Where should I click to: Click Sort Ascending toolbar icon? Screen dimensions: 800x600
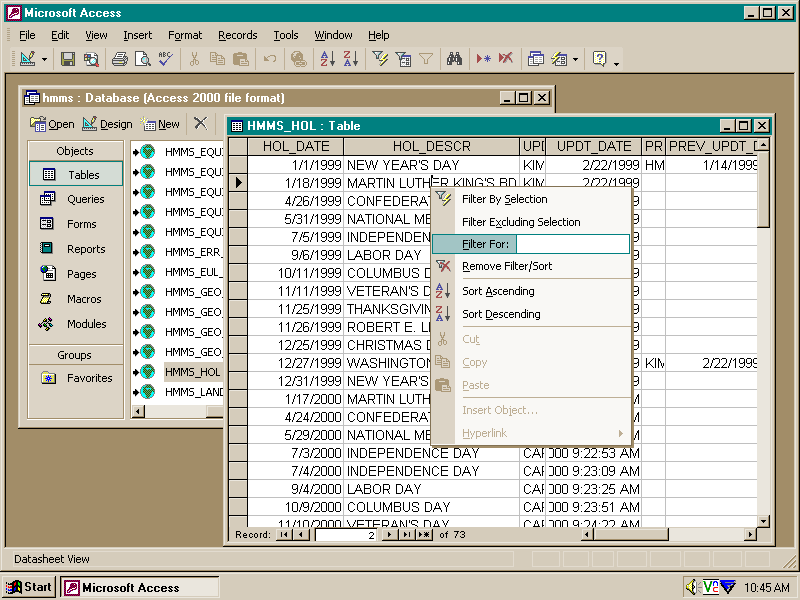tap(327, 59)
